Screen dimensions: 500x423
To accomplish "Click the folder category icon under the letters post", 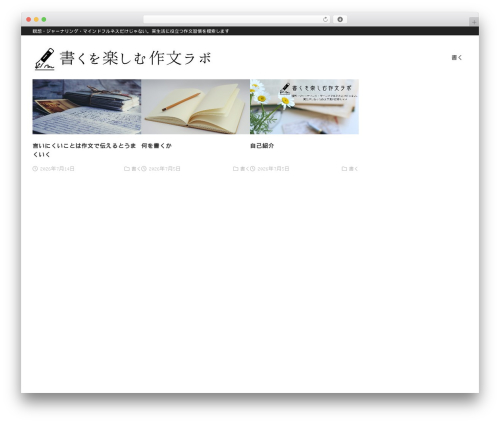I will [x=127, y=169].
